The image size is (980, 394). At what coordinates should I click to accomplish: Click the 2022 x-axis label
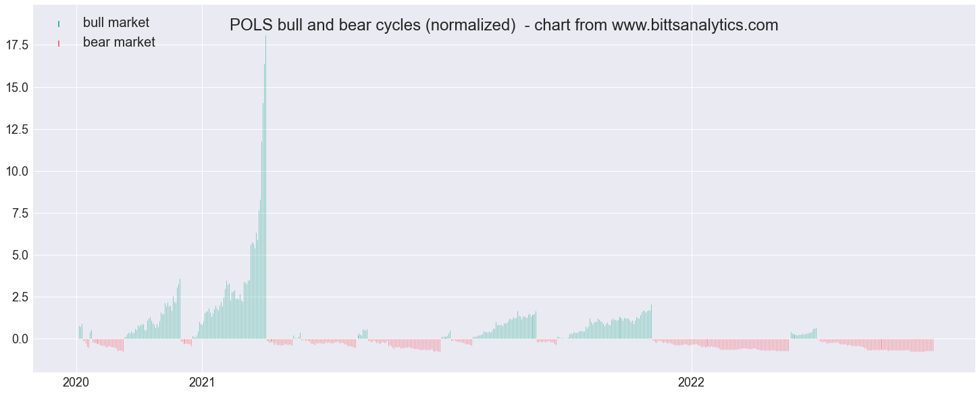pyautogui.click(x=692, y=383)
